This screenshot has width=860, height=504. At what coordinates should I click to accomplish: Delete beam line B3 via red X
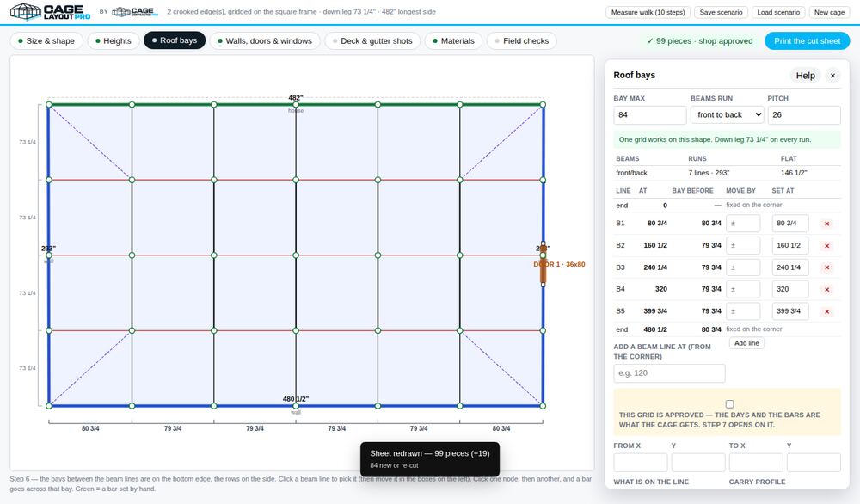pyautogui.click(x=827, y=267)
